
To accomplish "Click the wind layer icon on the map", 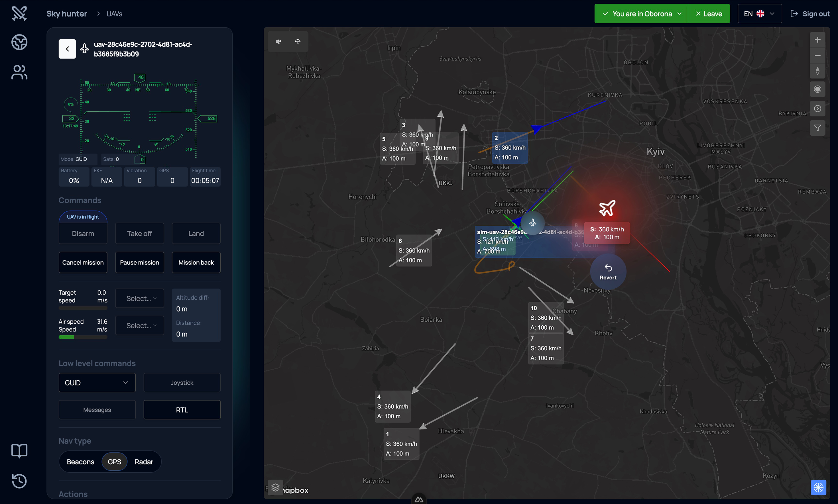I will (278, 42).
